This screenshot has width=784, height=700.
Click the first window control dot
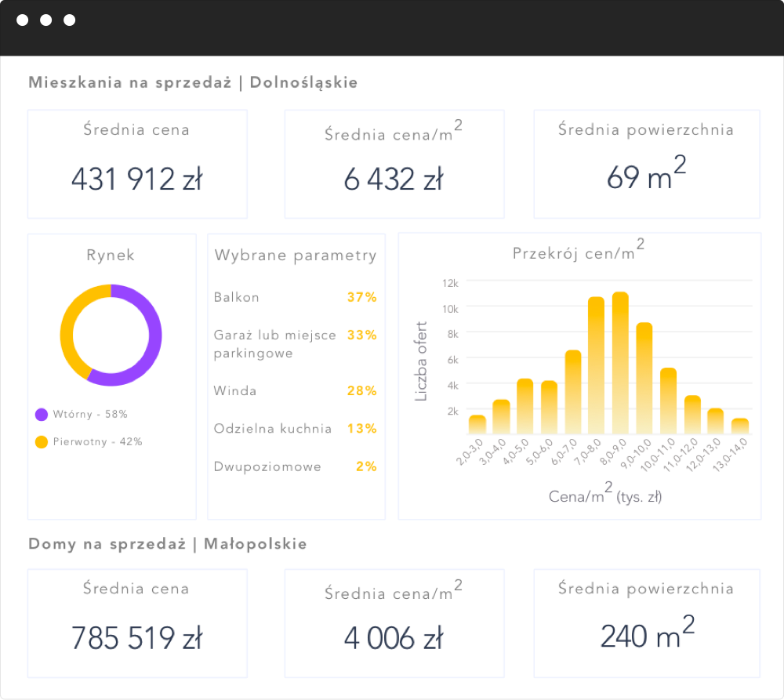[23, 20]
